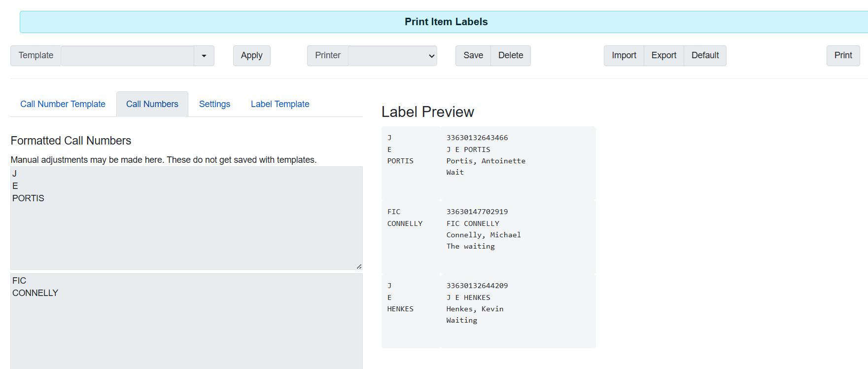The height and width of the screenshot is (369, 868).
Task: Open the Template dropdown arrow
Action: [204, 56]
